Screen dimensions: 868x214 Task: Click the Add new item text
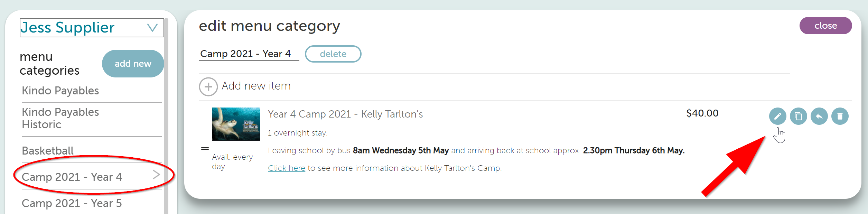(x=256, y=86)
